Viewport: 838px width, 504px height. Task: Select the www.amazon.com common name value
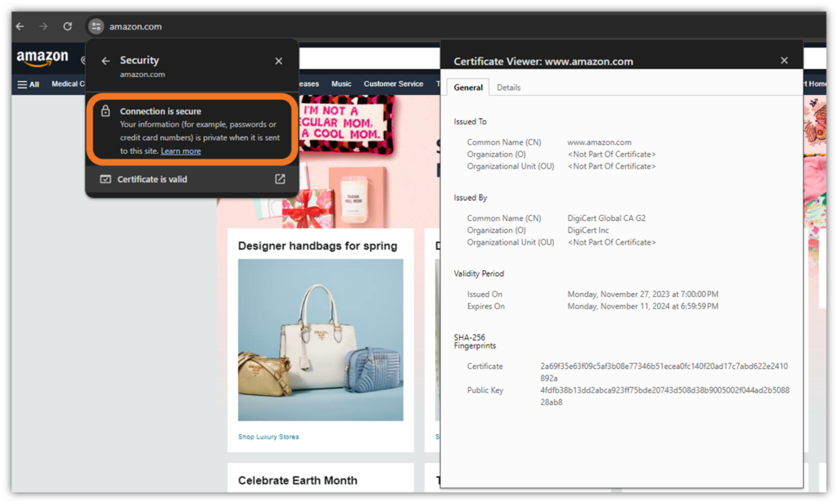coord(599,142)
